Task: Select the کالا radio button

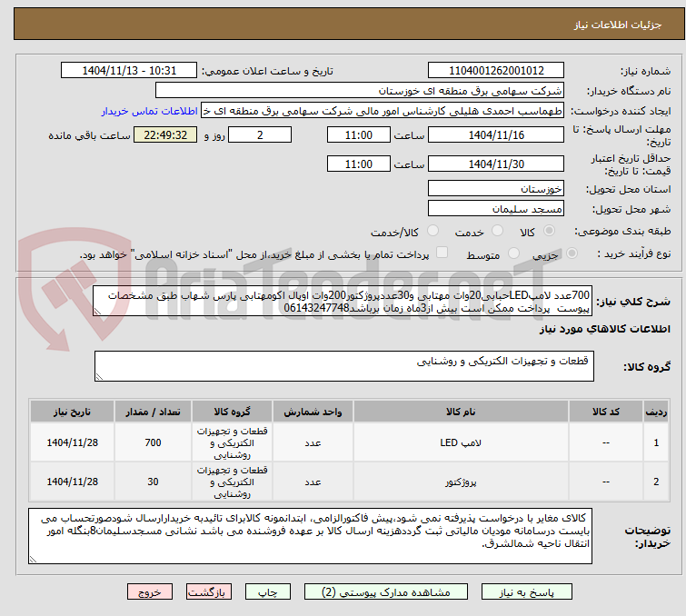Action: 549,231
